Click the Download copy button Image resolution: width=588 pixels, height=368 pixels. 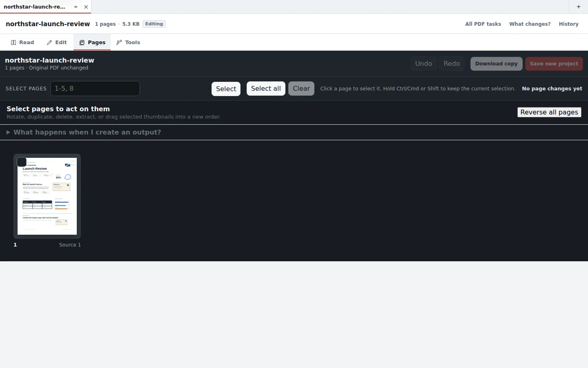[x=496, y=64]
